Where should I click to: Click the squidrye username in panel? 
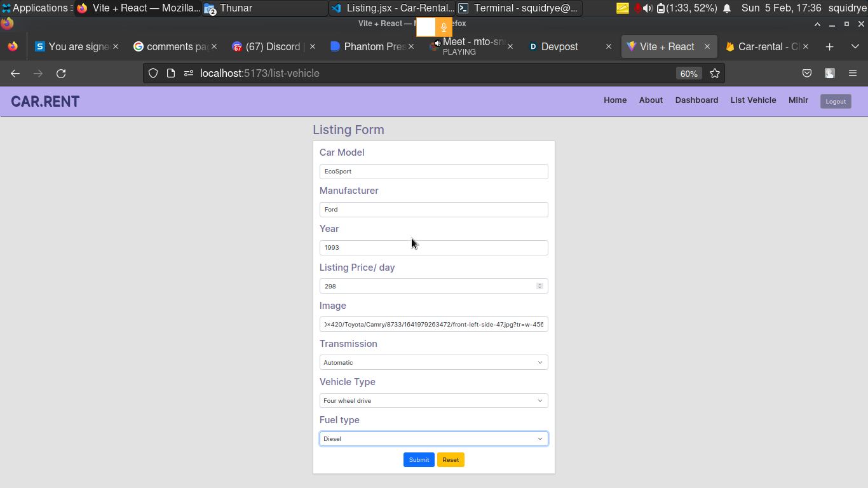[x=847, y=8]
